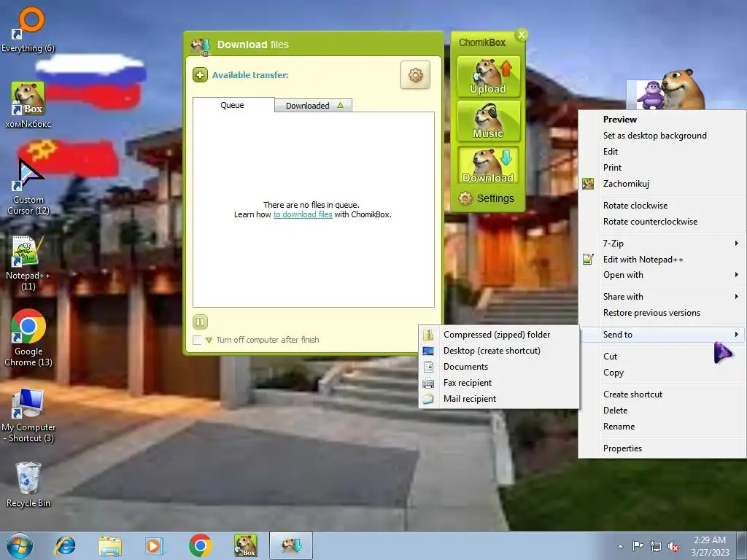Open Chrome from the taskbar
Image resolution: width=747 pixels, height=560 pixels.
[x=200, y=545]
